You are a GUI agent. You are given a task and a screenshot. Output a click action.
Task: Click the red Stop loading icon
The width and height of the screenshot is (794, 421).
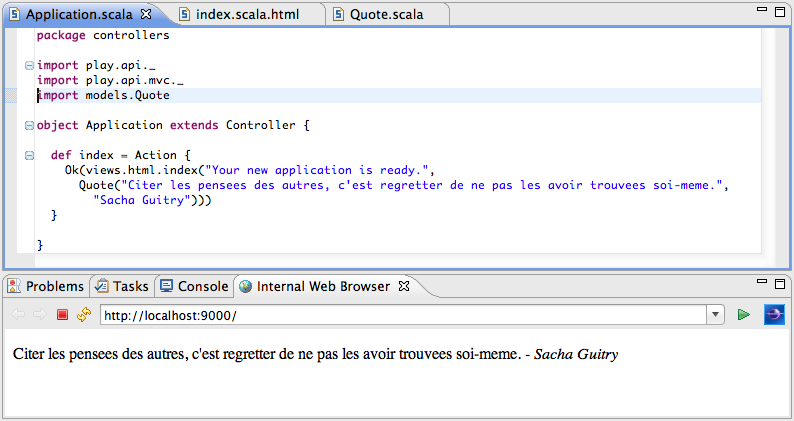click(x=62, y=315)
